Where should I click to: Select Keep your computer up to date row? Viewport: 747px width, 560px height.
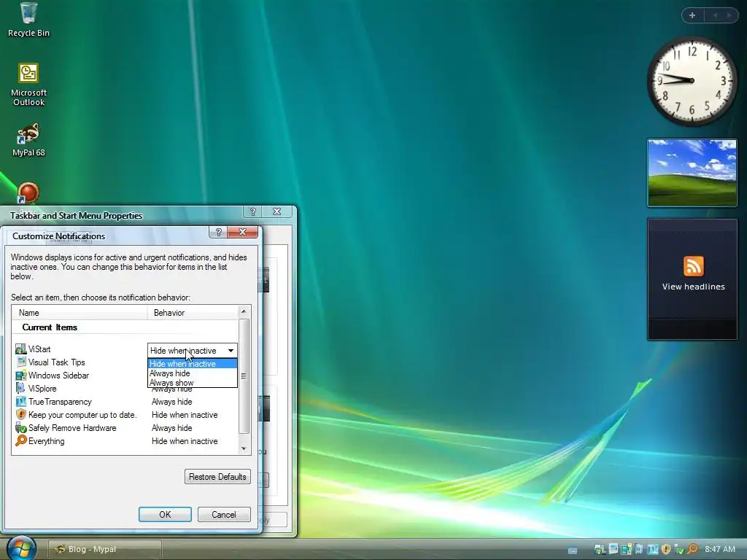82,415
